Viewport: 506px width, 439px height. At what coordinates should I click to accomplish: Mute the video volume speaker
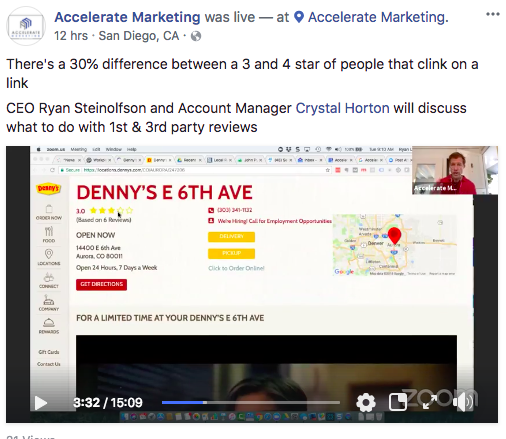pyautogui.click(x=463, y=402)
